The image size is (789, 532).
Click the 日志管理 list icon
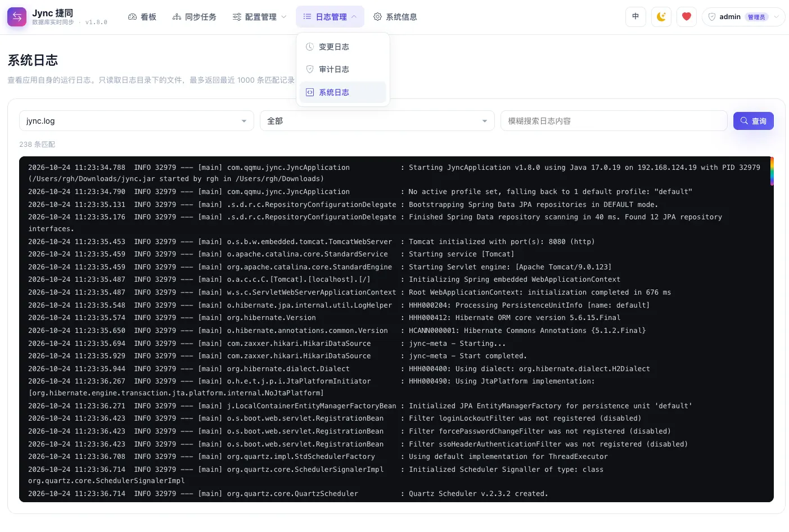[x=307, y=17]
